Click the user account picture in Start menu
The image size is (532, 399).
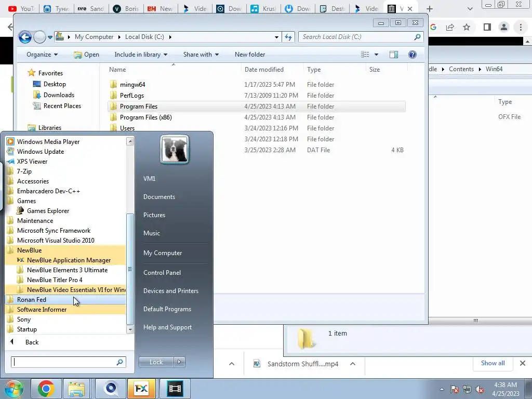point(175,149)
